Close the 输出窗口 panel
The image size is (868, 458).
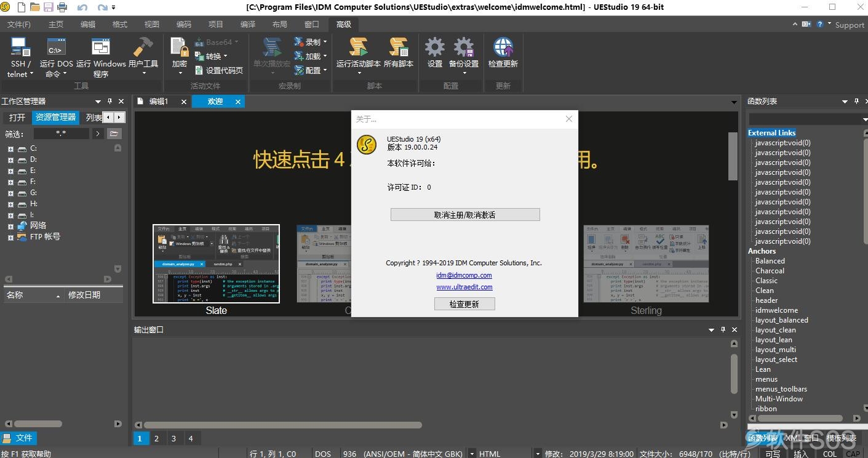coord(735,329)
